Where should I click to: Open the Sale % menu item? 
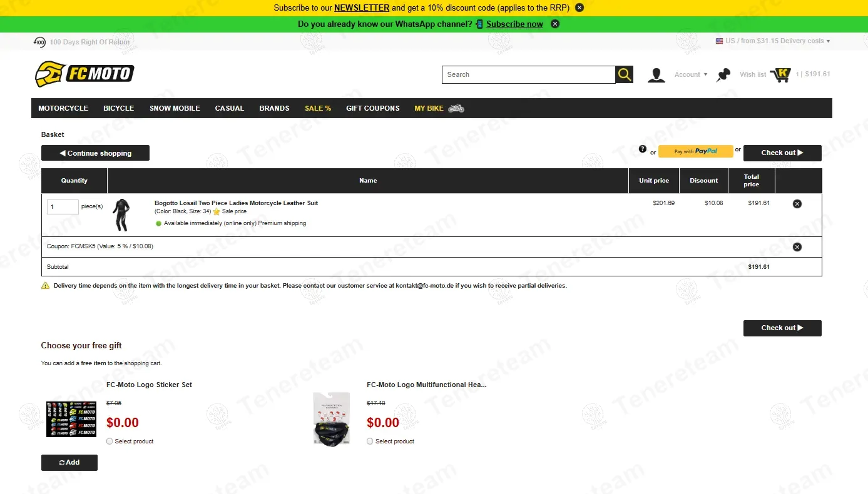coord(318,108)
